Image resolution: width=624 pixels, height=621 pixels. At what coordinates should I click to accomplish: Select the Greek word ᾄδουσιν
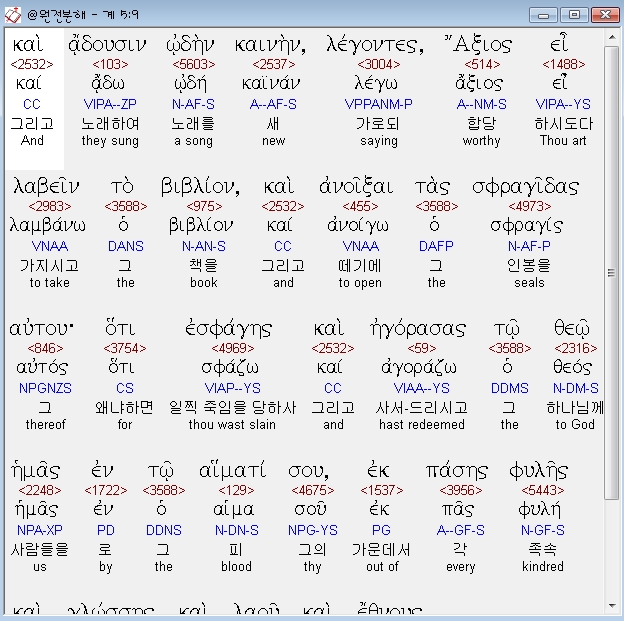[x=107, y=45]
